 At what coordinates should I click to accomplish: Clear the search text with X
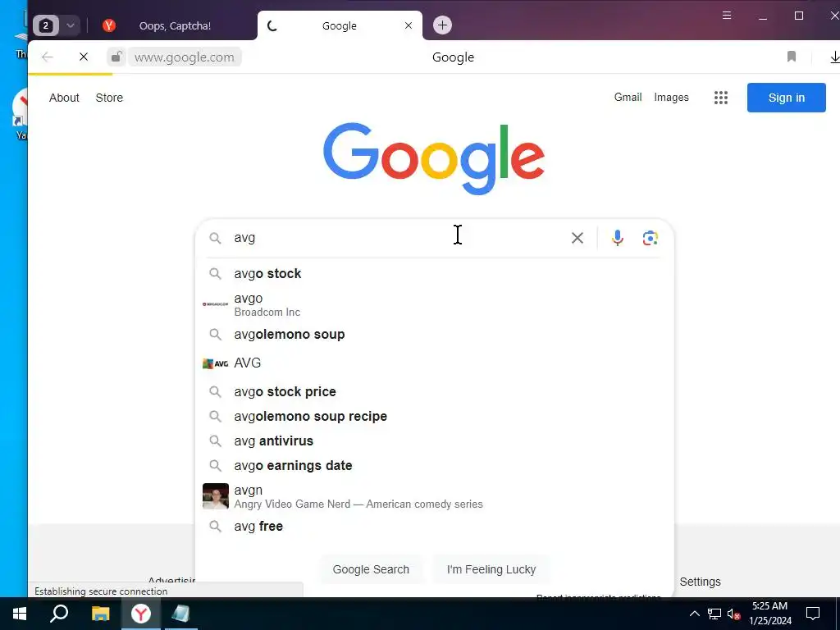click(577, 238)
